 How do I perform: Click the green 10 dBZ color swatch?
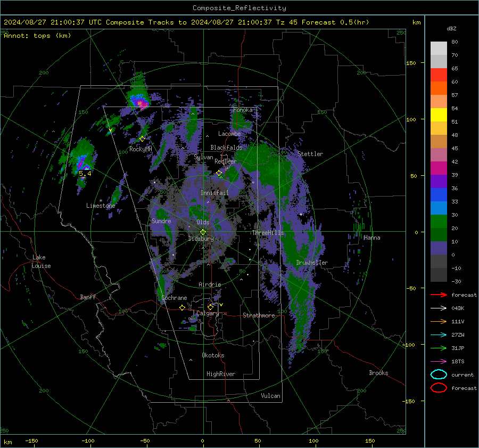[439, 234]
